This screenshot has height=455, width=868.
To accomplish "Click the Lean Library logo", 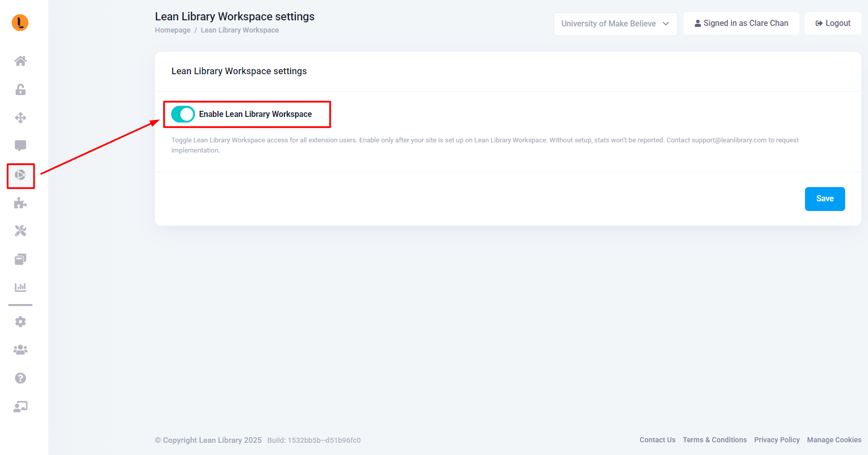I will coord(20,23).
